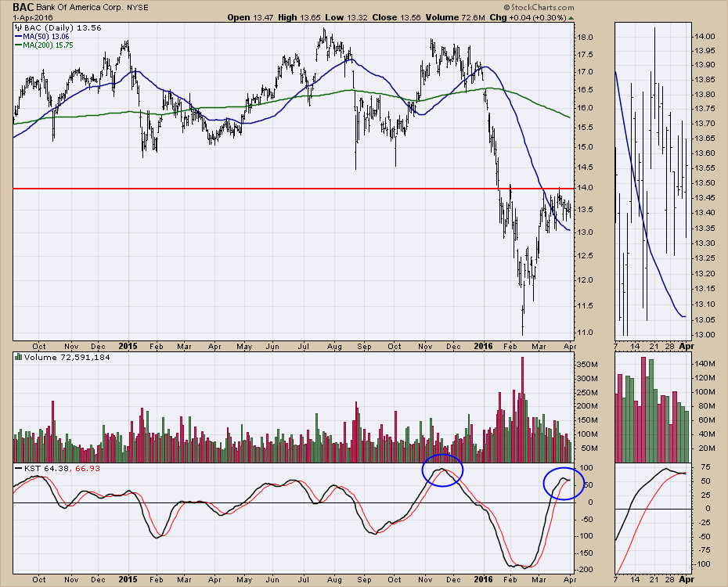The image size is (728, 587).
Task: Select the 'MA(50) 13.06' legend entry
Action: coord(46,36)
